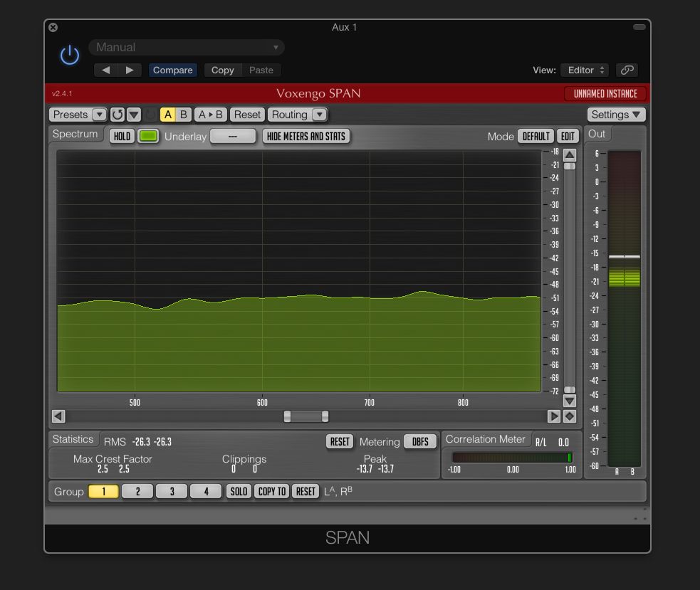Select Group 2
The height and width of the screenshot is (590, 700).
click(137, 491)
